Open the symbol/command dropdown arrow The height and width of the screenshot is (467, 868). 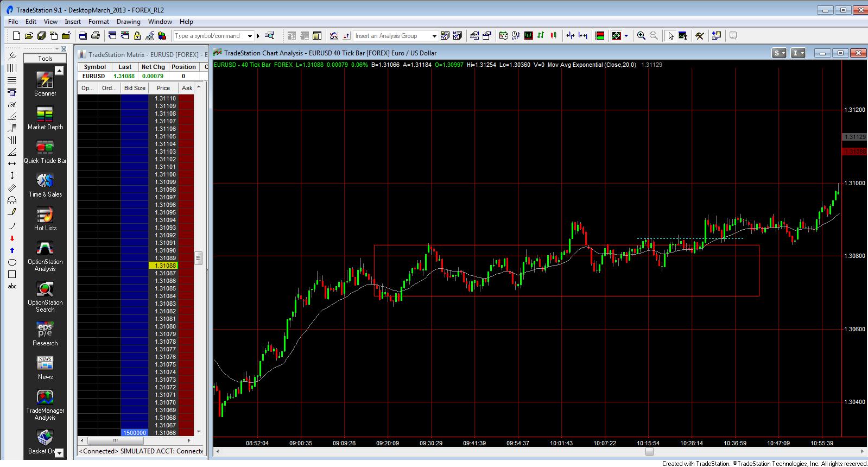[x=250, y=36]
